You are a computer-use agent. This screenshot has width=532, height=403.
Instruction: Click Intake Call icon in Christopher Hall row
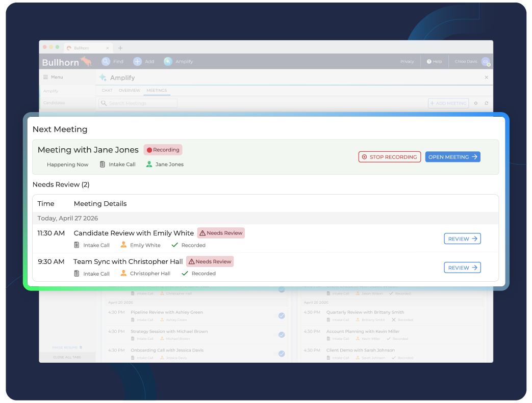[77, 273]
